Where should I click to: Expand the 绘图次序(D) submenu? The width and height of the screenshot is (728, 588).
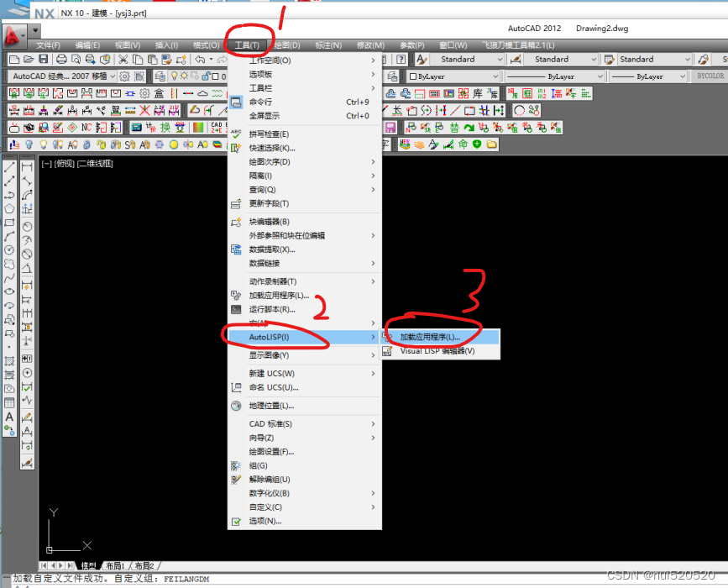click(305, 161)
